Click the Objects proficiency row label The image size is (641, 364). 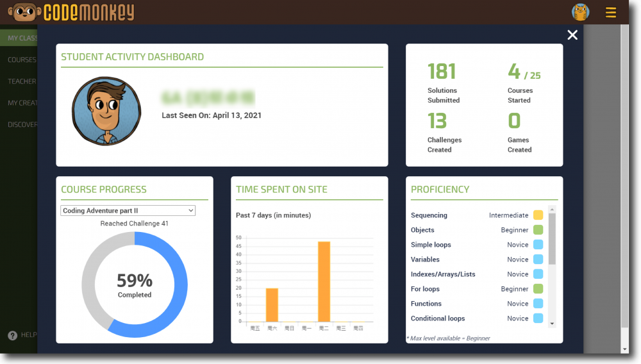(x=422, y=229)
